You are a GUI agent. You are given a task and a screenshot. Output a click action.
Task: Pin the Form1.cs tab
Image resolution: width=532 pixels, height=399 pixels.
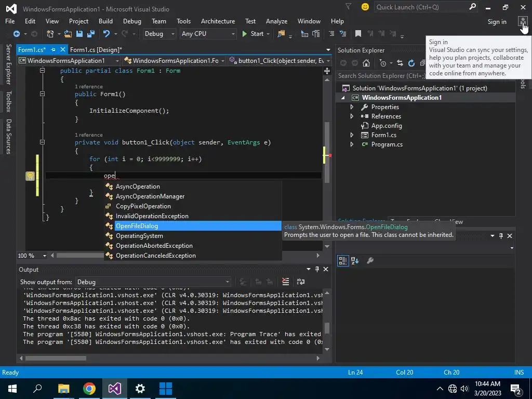pos(54,49)
